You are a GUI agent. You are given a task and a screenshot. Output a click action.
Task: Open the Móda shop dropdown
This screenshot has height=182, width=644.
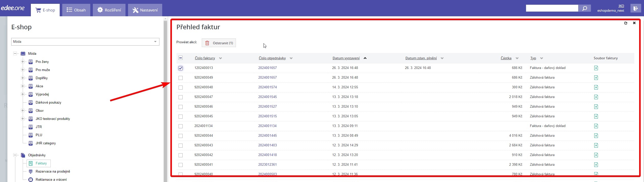pos(85,42)
